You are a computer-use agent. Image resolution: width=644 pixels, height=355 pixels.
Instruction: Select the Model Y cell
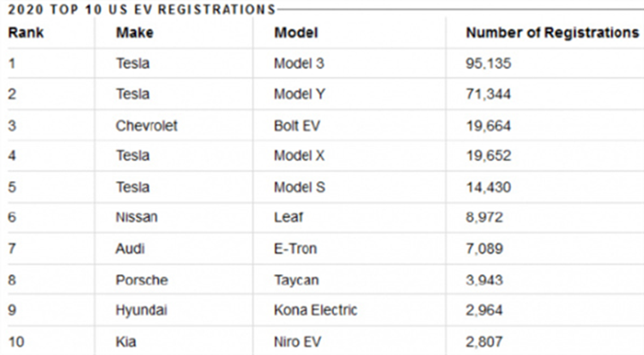[298, 94]
